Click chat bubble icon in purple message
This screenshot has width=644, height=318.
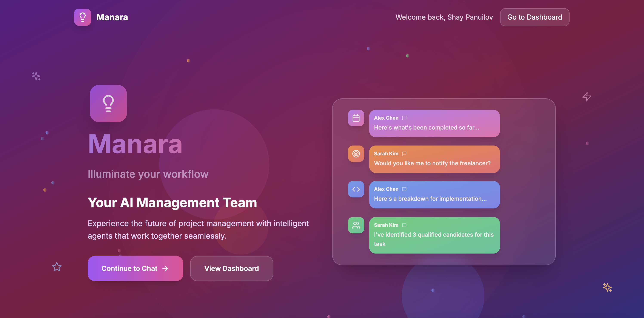pos(404,118)
